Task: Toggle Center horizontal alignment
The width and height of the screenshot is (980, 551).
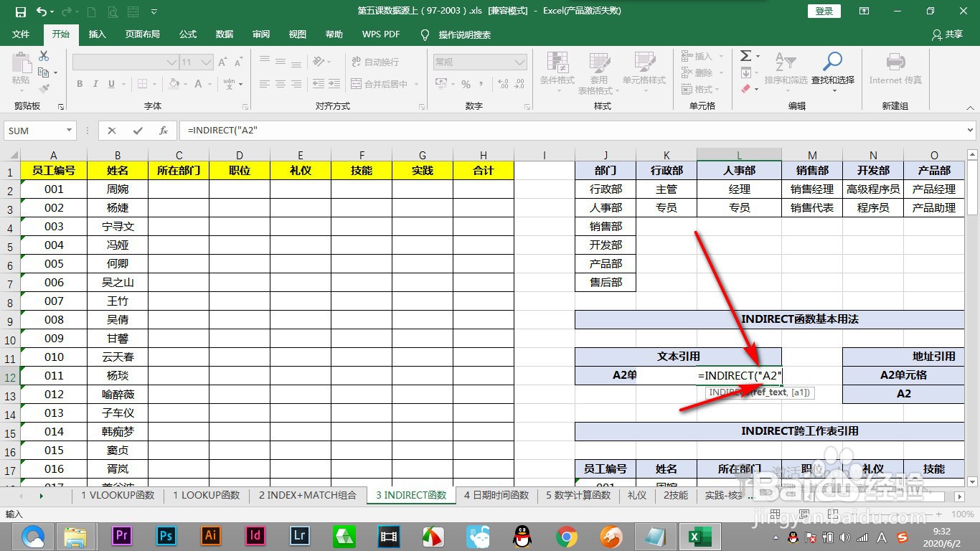Action: click(281, 84)
